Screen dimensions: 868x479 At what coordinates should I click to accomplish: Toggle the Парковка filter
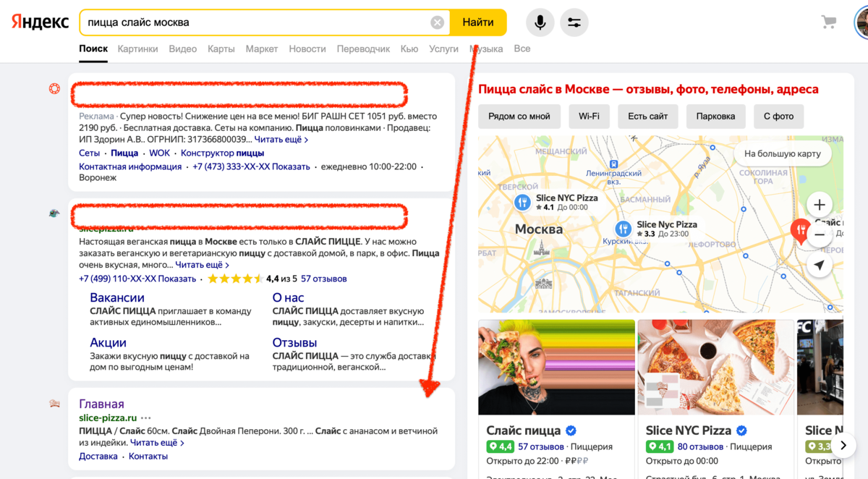coord(715,116)
